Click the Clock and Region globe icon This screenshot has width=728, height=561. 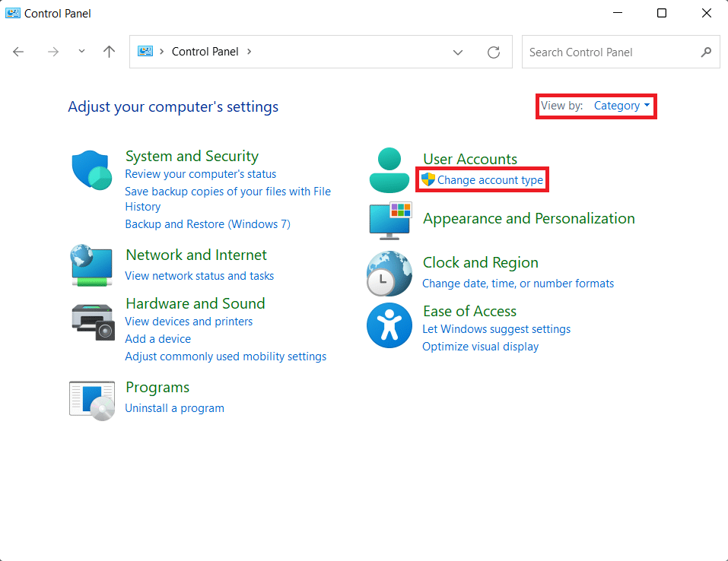(389, 273)
